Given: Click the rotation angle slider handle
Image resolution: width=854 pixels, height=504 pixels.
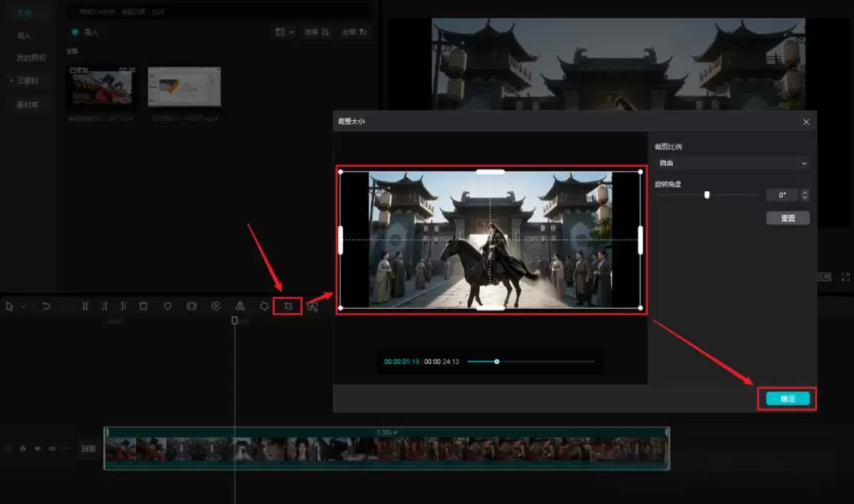Looking at the screenshot, I should [x=707, y=195].
